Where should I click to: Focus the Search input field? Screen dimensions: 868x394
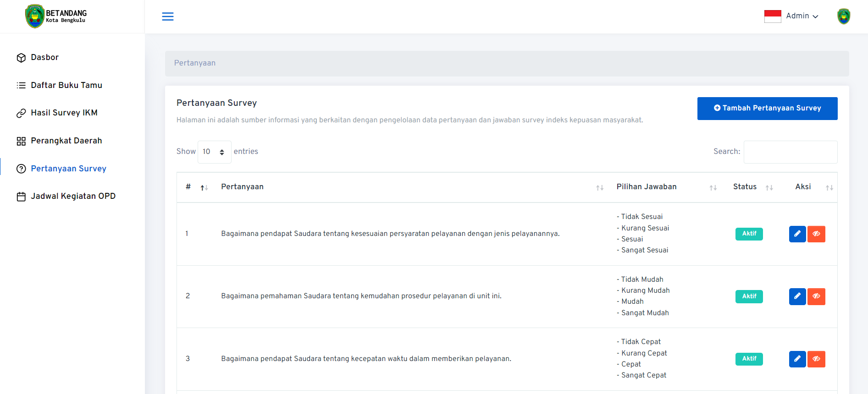pyautogui.click(x=791, y=152)
